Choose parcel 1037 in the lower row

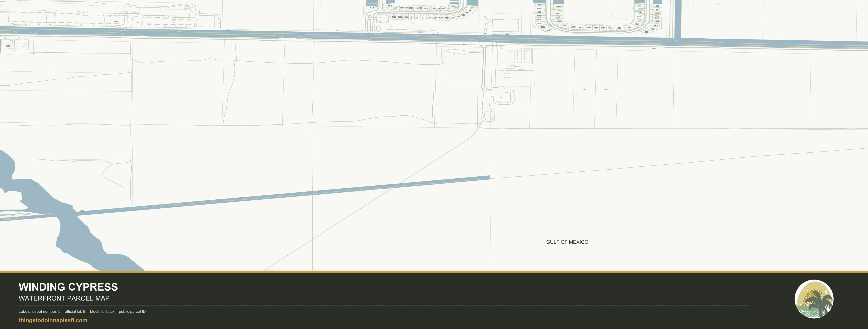441,18
